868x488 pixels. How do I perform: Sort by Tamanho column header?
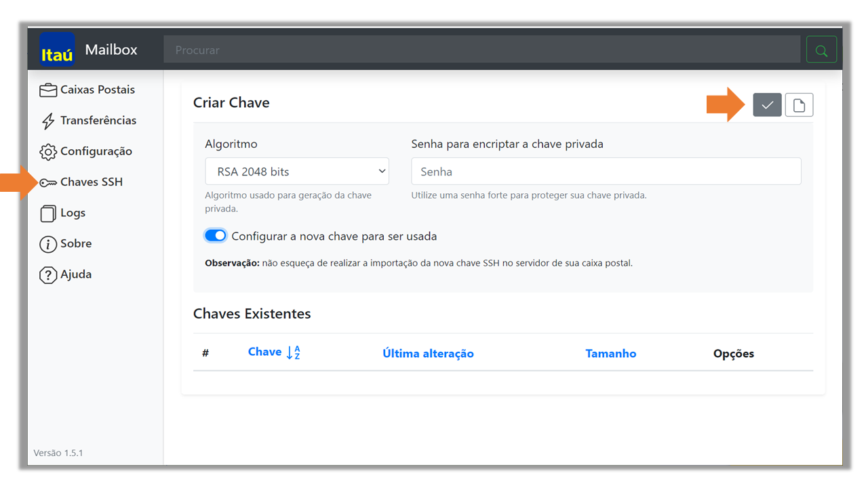611,354
